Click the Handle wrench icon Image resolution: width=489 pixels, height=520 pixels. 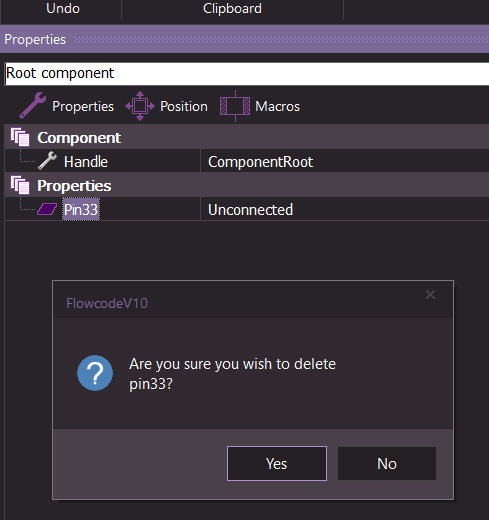pyautogui.click(x=47, y=161)
